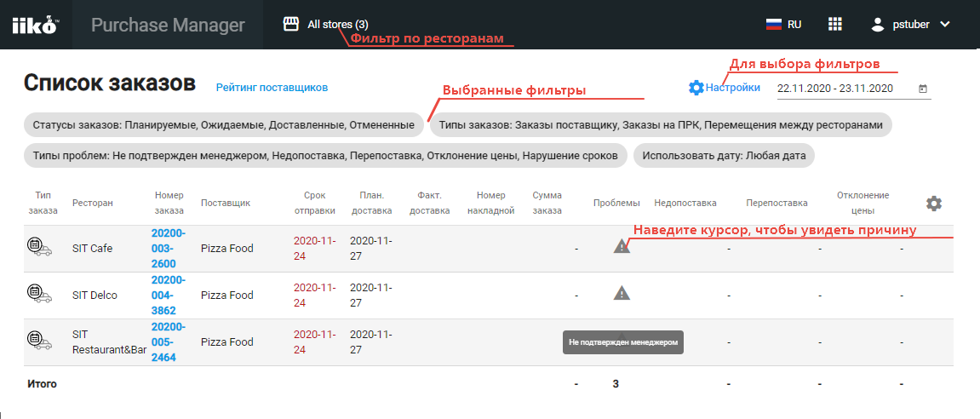Viewport: 980px width, 419px height.
Task: Click the warning triangle in SIT Cafe row
Action: (x=622, y=247)
